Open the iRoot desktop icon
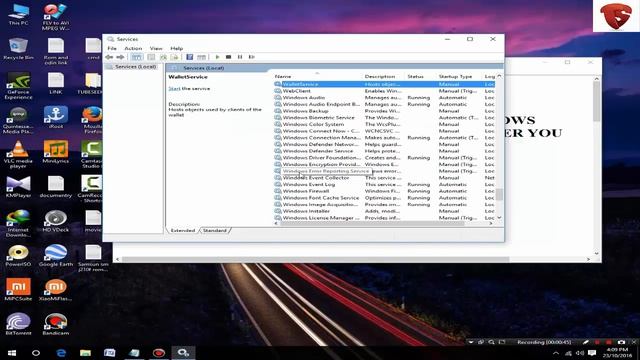640x360 pixels. (56, 118)
